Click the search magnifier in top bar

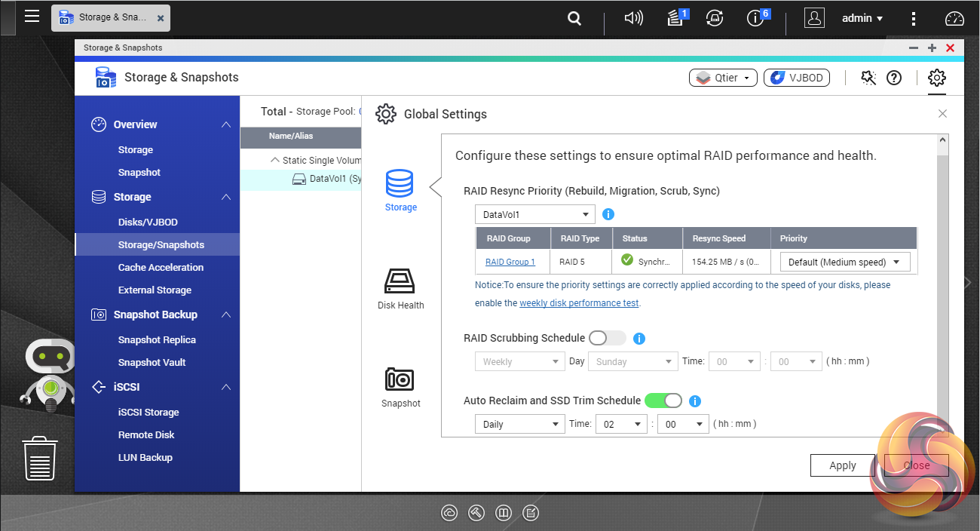[x=574, y=19]
